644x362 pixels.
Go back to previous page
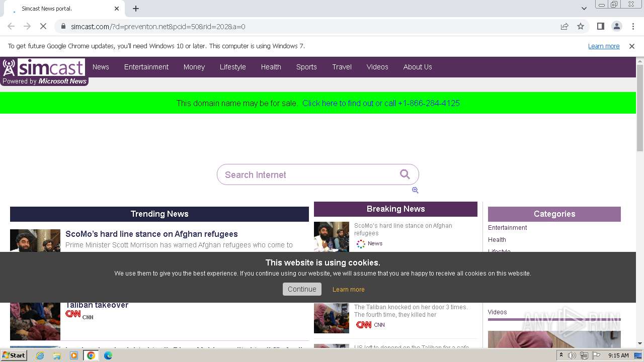pyautogui.click(x=11, y=26)
